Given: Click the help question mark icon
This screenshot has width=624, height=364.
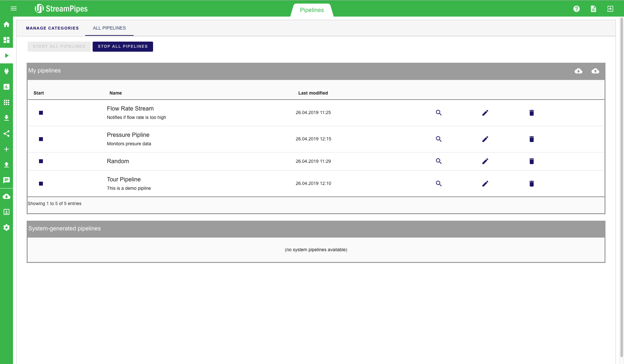Looking at the screenshot, I should pyautogui.click(x=577, y=9).
